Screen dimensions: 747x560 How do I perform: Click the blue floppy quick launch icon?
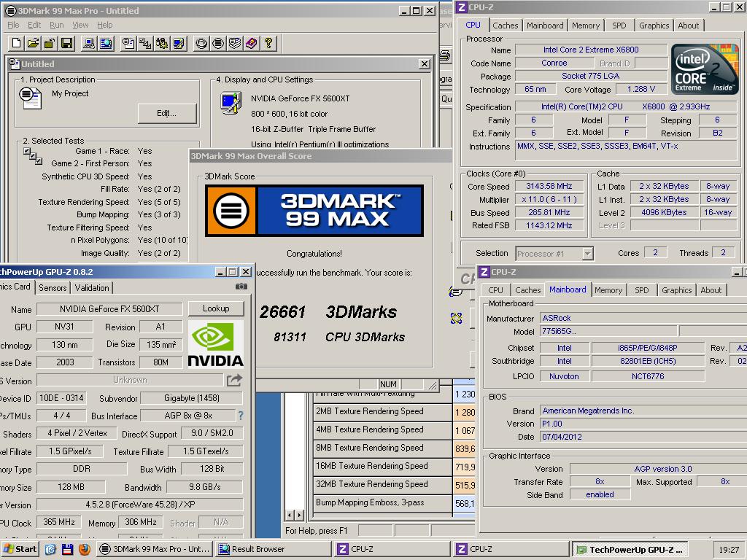tap(67, 549)
